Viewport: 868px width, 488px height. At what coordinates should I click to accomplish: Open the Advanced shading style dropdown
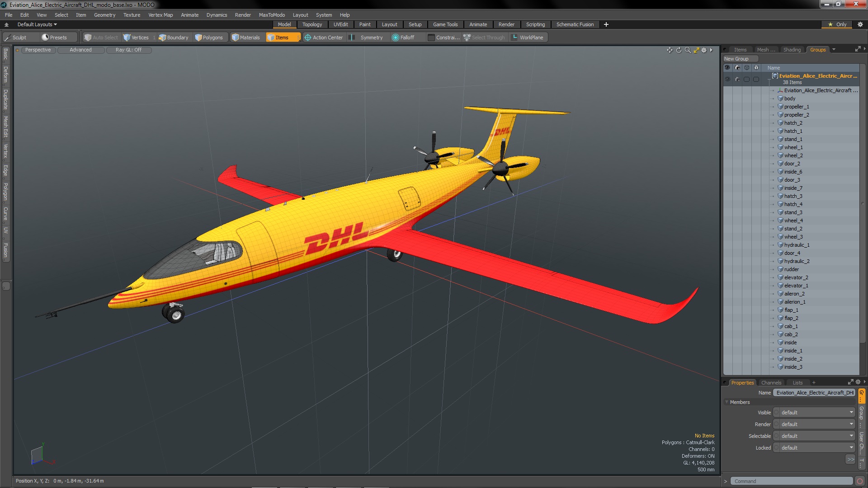[80, 50]
